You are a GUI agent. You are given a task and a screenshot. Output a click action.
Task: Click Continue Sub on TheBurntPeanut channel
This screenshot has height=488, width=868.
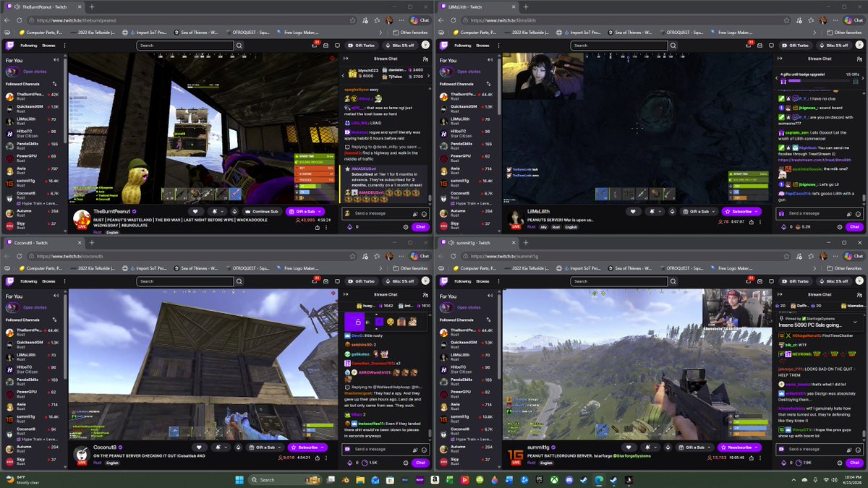[x=263, y=212]
